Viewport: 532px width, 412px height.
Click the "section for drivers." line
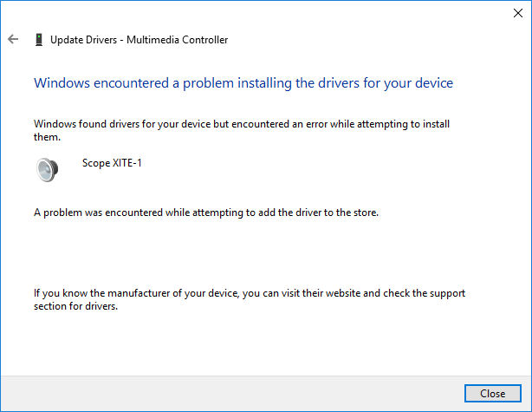coord(75,306)
